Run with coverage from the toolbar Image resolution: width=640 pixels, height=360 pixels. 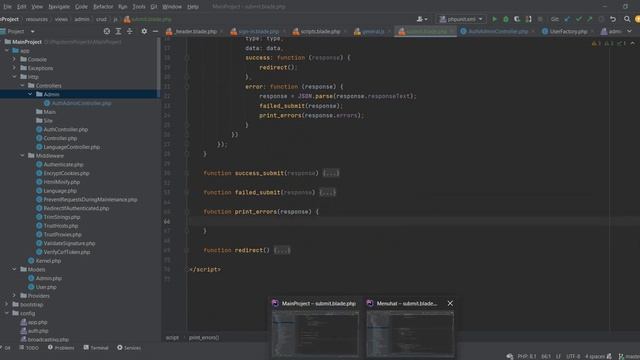pyautogui.click(x=517, y=19)
